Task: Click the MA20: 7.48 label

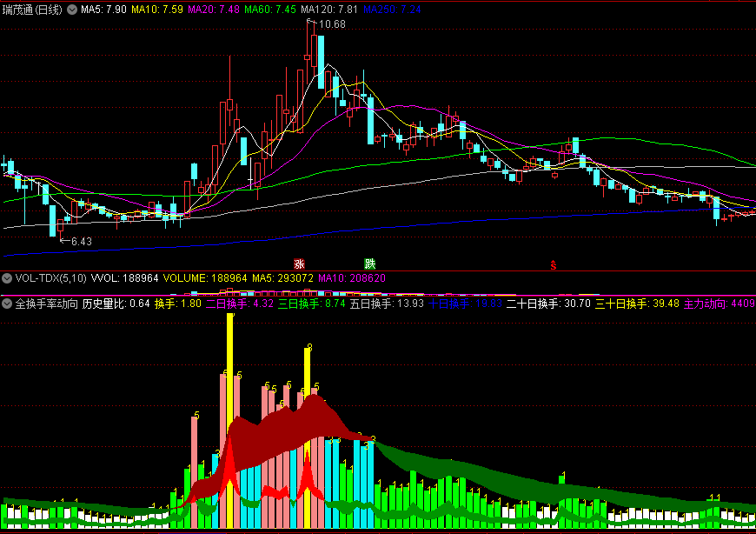Action: (x=214, y=10)
